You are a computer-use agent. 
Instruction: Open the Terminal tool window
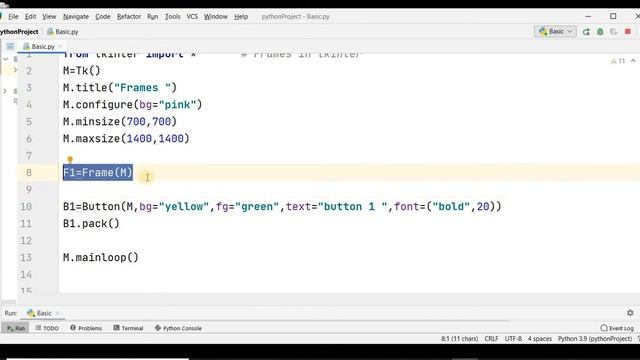(x=128, y=328)
